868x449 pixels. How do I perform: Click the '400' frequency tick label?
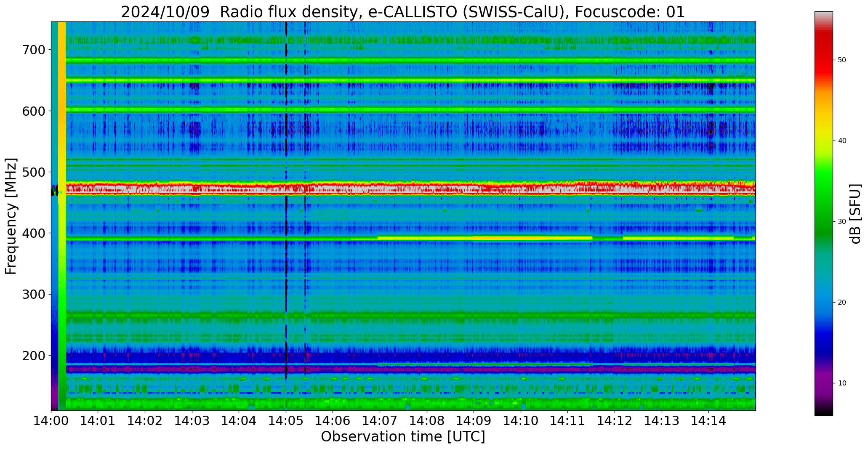(x=33, y=233)
